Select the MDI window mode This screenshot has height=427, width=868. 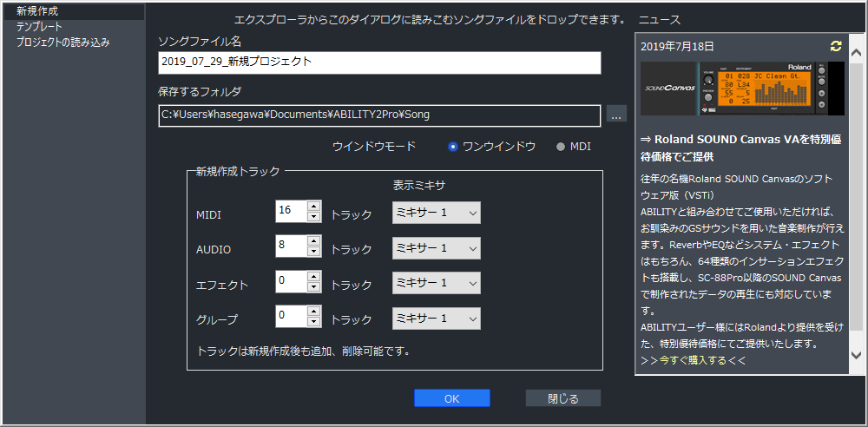[560, 147]
